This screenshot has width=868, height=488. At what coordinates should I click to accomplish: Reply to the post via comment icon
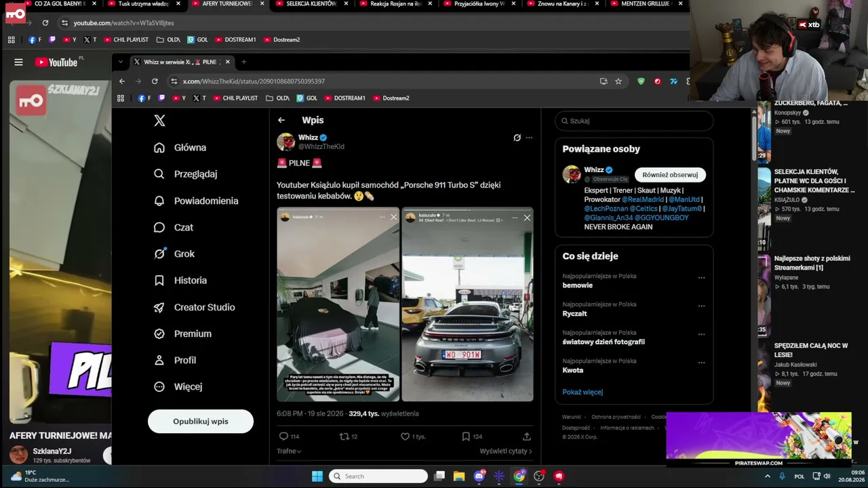(x=283, y=436)
